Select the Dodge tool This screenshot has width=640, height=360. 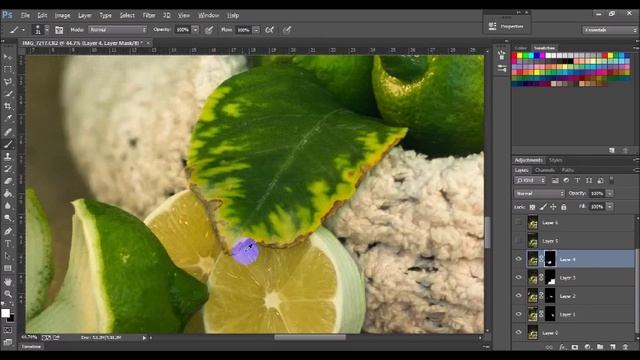8,218
